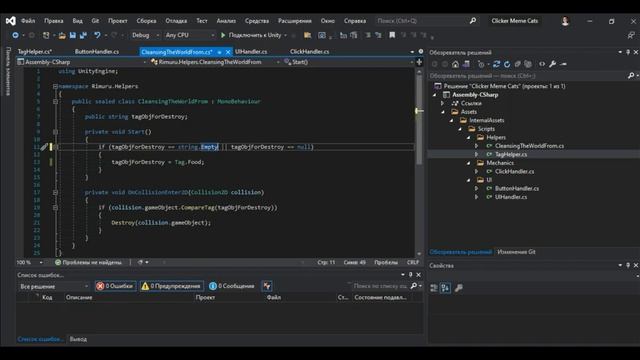
Task: Collapse the Helpers folder in the tree
Action: pos(469,138)
